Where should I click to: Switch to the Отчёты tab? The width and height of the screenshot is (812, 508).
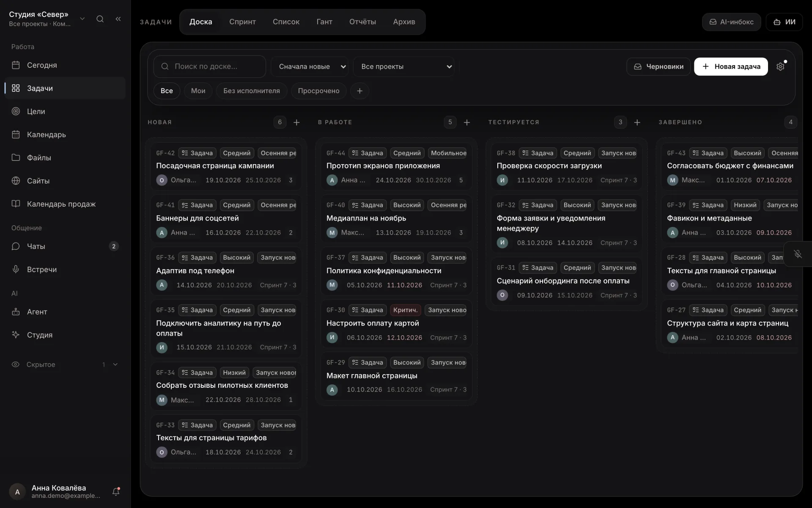[x=362, y=22]
